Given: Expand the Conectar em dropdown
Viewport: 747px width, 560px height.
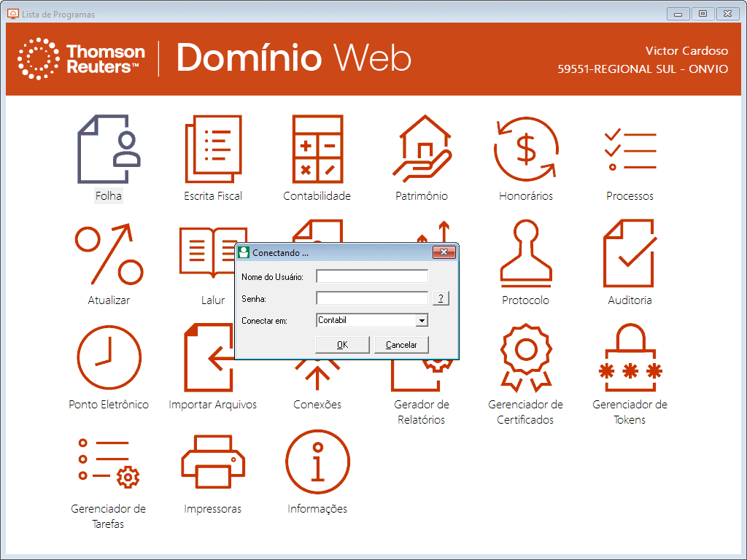Looking at the screenshot, I should point(421,320).
